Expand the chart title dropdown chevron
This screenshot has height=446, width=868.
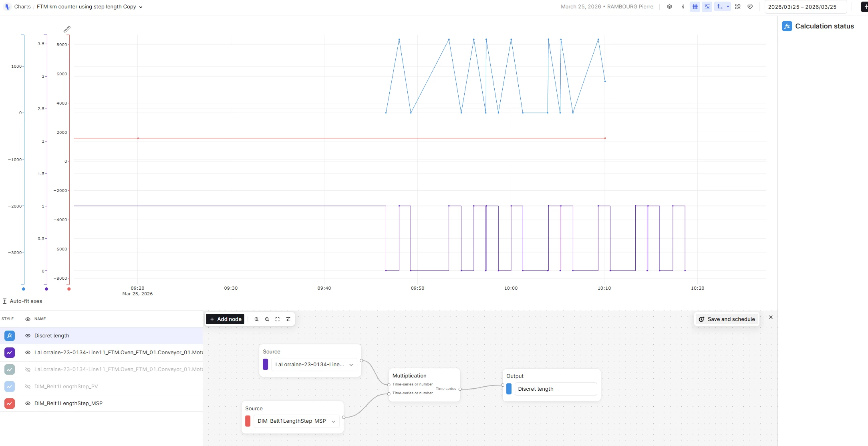click(141, 7)
